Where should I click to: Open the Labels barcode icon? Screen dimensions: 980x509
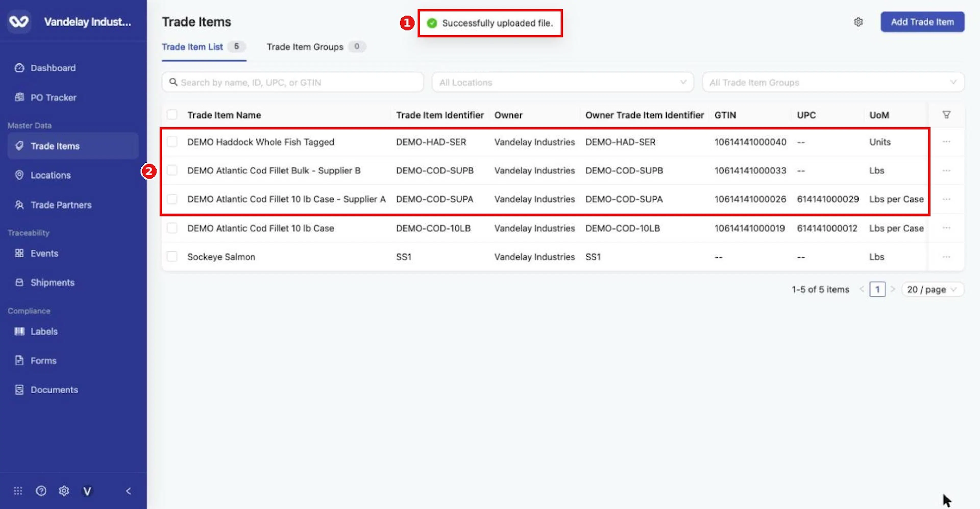point(19,332)
